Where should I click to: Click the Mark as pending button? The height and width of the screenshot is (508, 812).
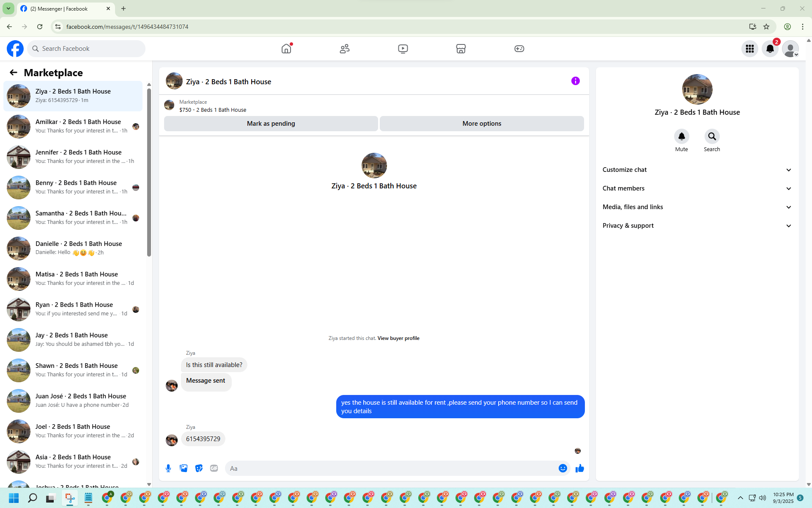tap(271, 124)
